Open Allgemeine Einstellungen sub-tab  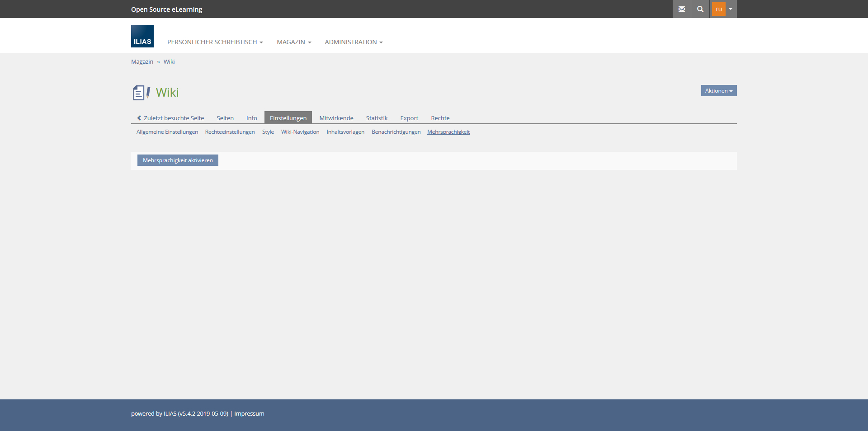point(167,132)
